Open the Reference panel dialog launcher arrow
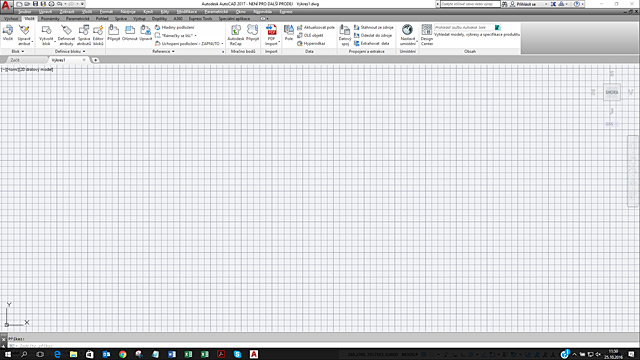640x360 pixels. coord(223,52)
